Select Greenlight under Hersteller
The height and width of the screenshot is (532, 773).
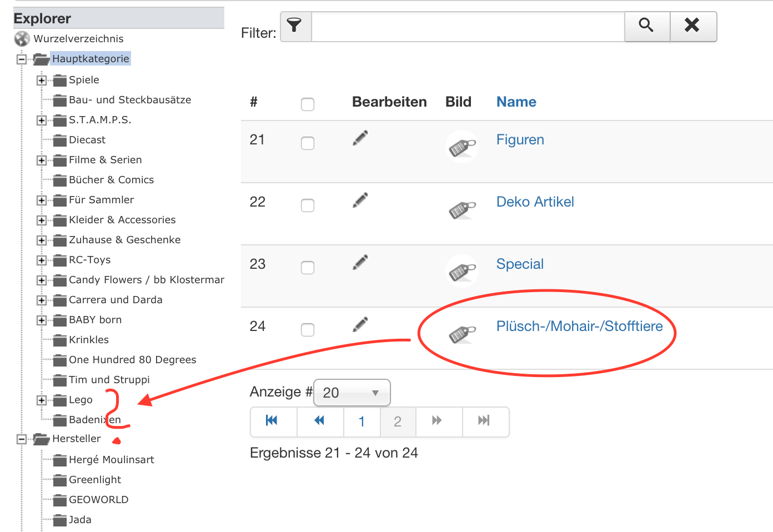coord(95,480)
